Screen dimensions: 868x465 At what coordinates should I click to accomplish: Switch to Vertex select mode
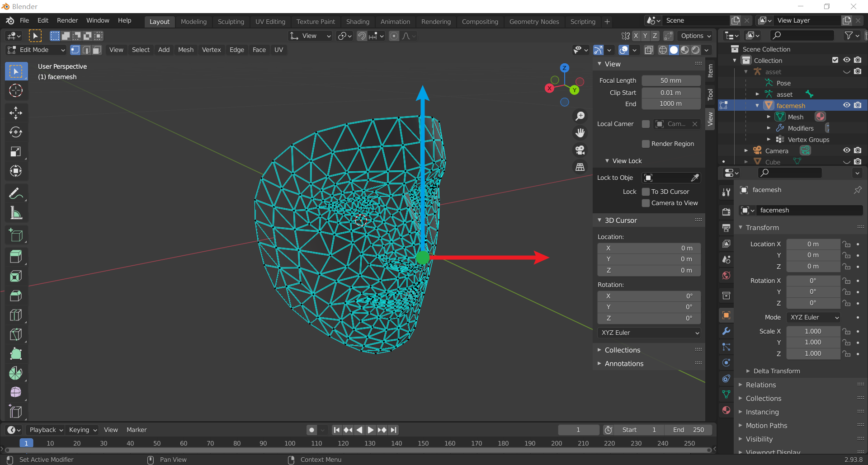[x=75, y=50]
